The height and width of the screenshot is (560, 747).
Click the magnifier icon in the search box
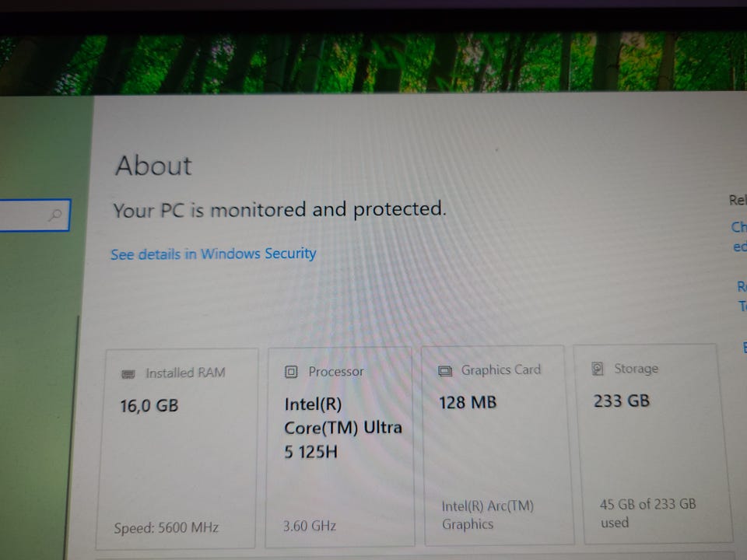(x=54, y=215)
